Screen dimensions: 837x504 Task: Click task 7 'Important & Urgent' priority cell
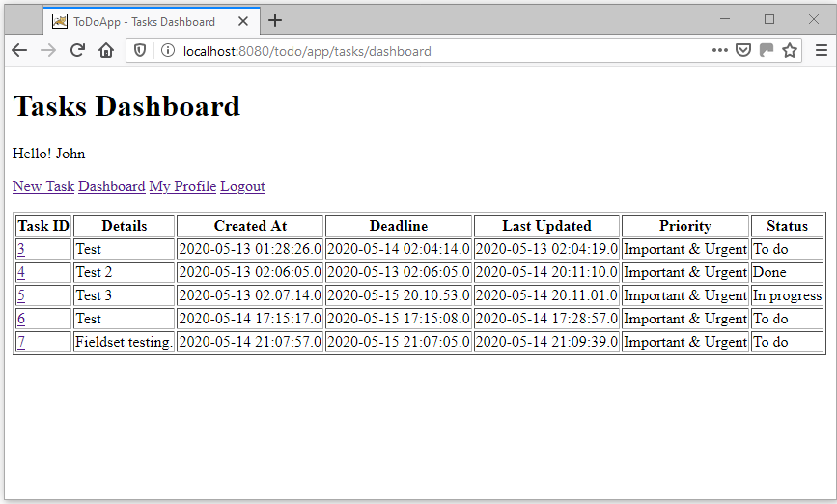pos(684,342)
